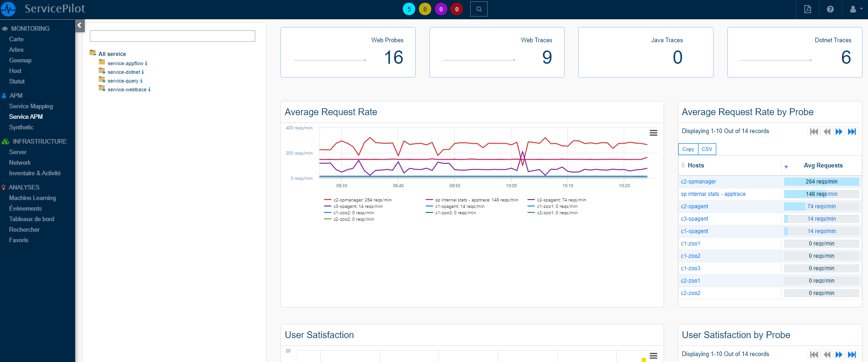This screenshot has width=868, height=362.
Task: Go to next page of request rate records
Action: click(839, 132)
